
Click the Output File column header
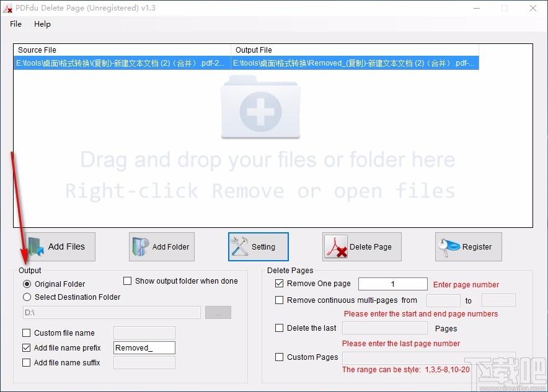point(355,50)
